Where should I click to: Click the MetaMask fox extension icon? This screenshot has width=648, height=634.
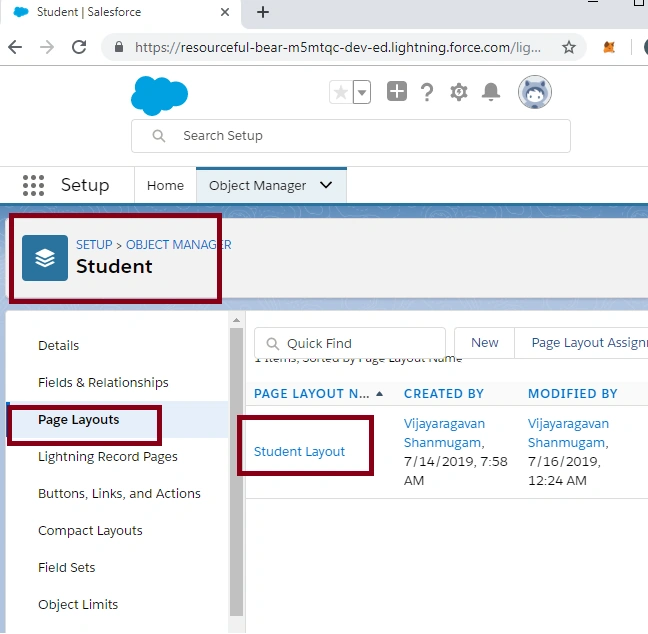tap(609, 47)
